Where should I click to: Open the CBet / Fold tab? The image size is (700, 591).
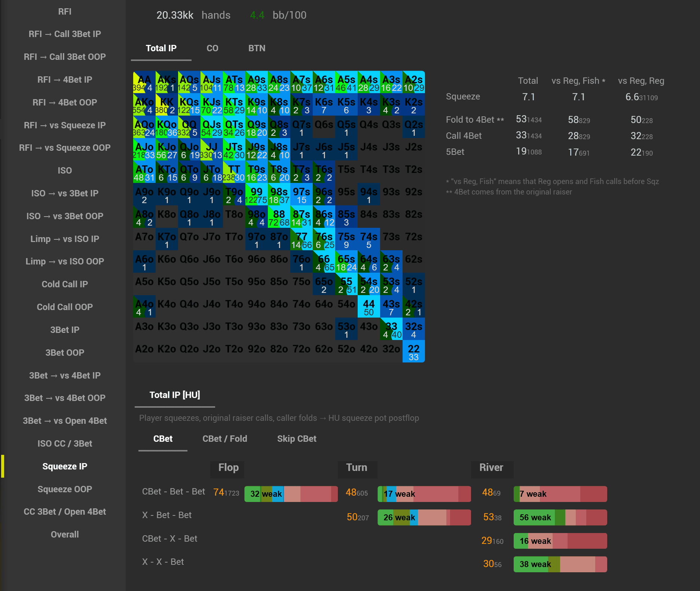coord(224,439)
